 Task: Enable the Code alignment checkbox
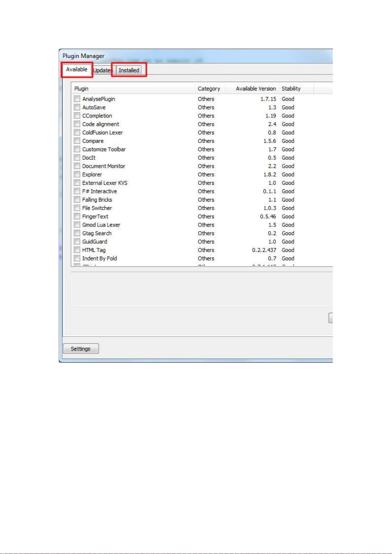click(77, 124)
